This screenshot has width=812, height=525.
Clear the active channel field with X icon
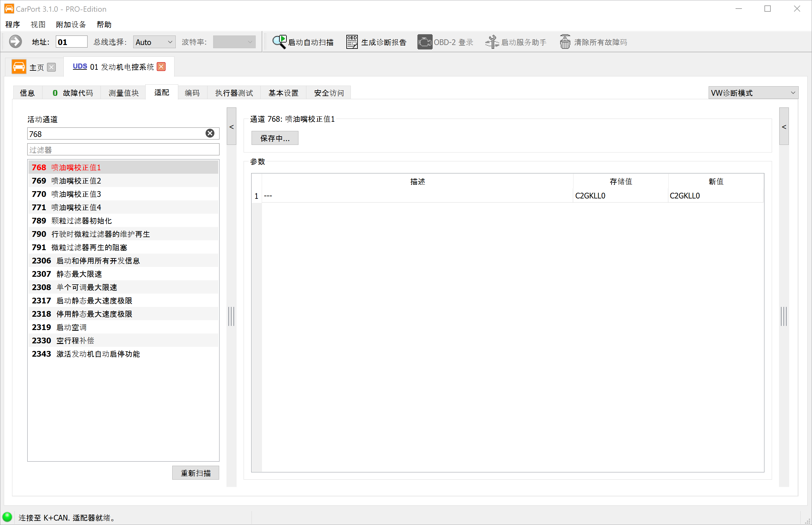point(210,133)
